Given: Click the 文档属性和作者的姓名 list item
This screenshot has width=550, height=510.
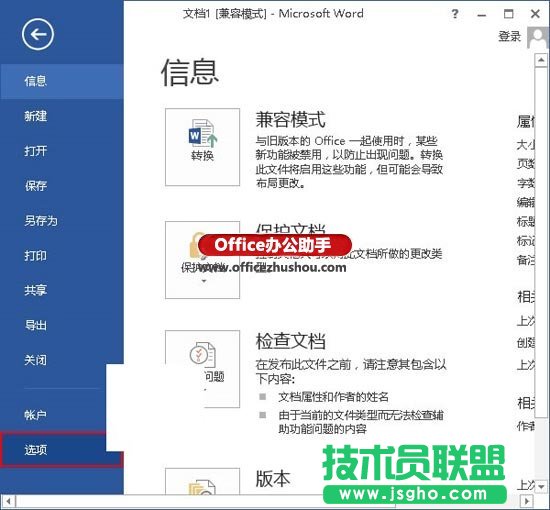Looking at the screenshot, I should (x=333, y=397).
